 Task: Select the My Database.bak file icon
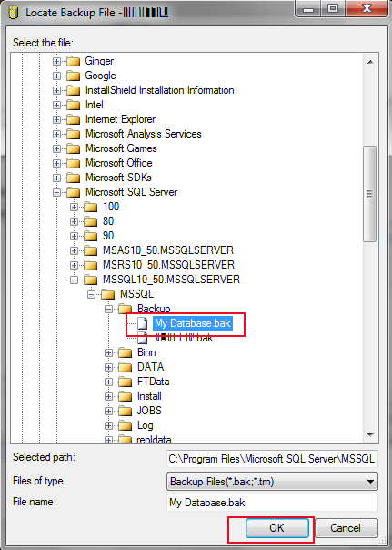143,323
